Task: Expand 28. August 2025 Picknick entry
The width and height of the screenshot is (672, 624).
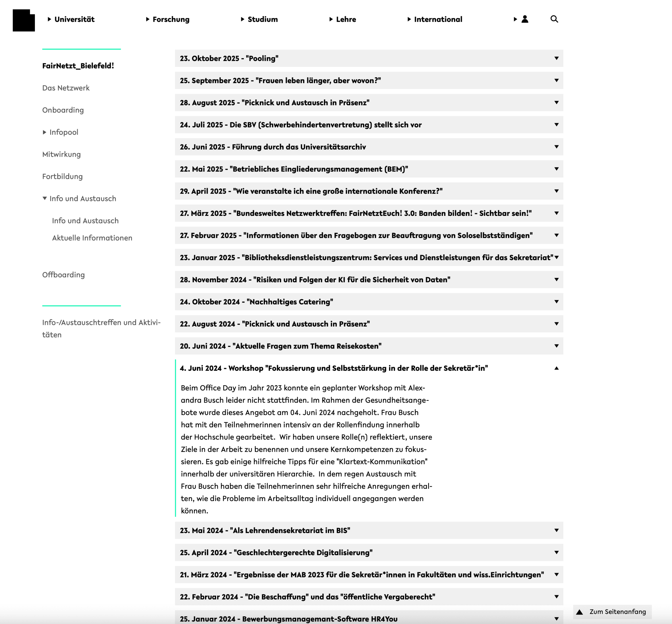Action: point(274,103)
